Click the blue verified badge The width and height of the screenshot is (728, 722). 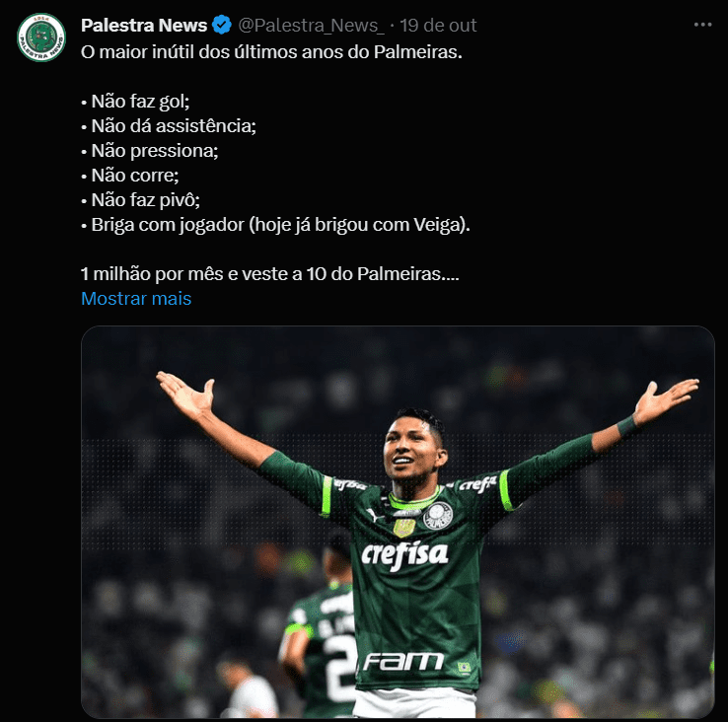pyautogui.click(x=224, y=25)
